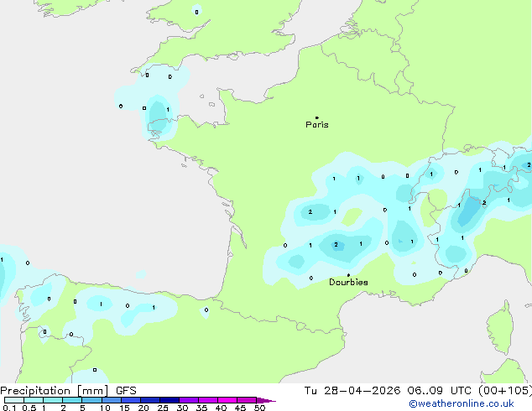Select the Dourbies location dot marker
The width and height of the screenshot is (532, 411).
(x=348, y=275)
